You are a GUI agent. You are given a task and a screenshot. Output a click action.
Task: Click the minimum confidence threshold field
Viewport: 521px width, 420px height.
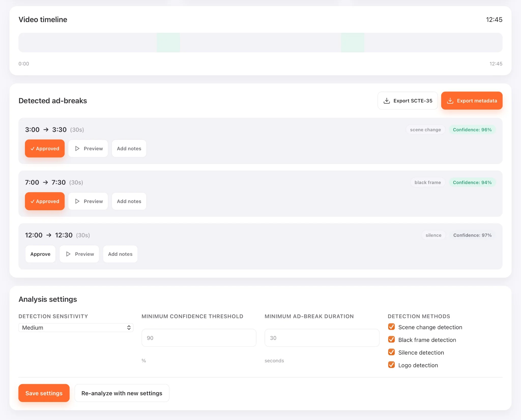[199, 338]
